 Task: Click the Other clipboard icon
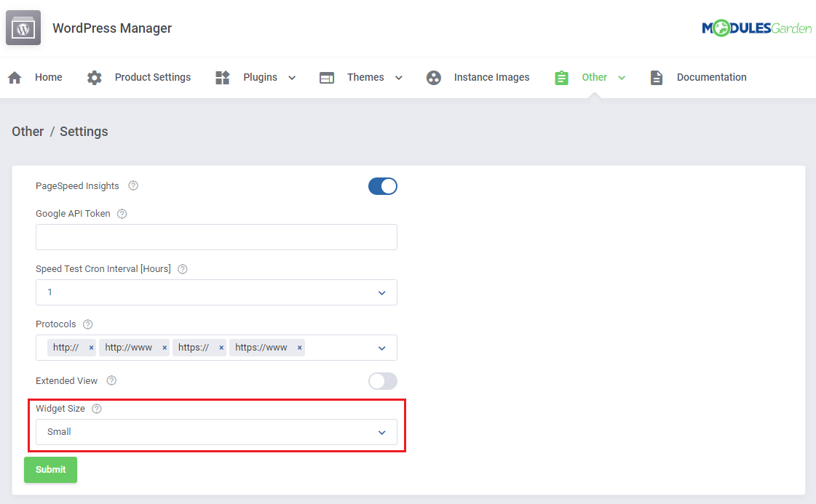click(x=561, y=78)
